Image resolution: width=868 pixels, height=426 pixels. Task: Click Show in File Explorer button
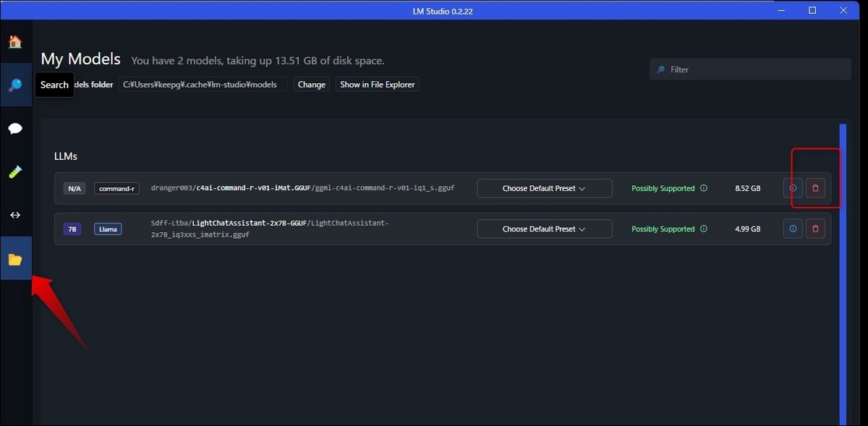378,85
